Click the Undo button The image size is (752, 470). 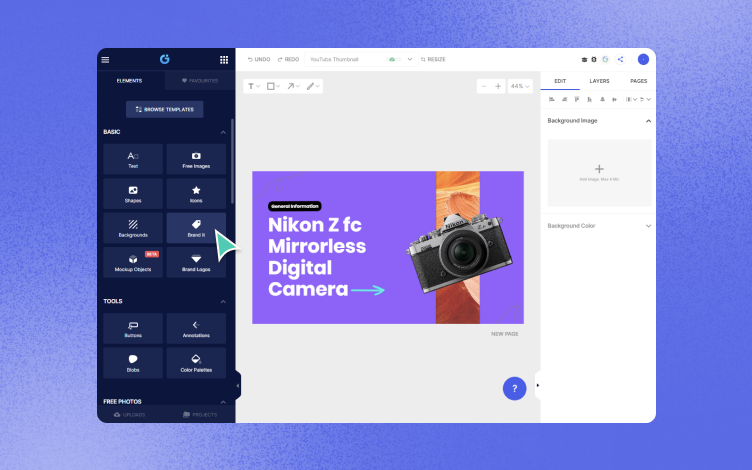click(x=259, y=59)
